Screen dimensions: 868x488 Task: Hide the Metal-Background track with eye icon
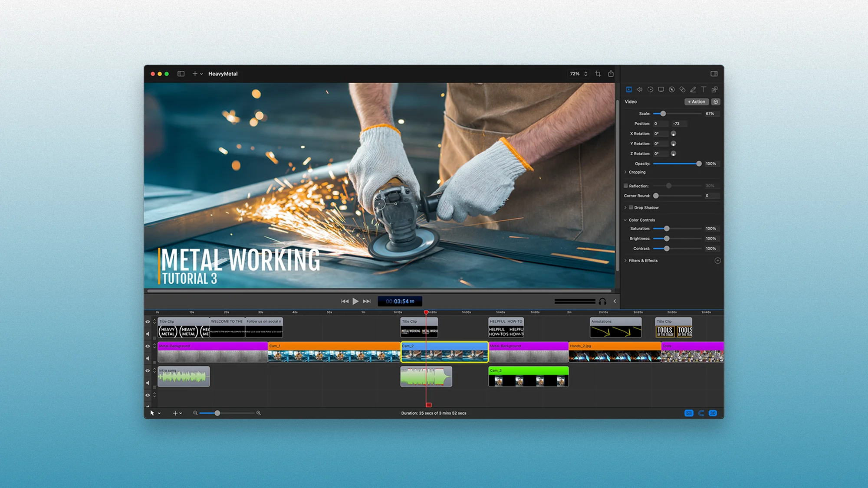click(148, 346)
